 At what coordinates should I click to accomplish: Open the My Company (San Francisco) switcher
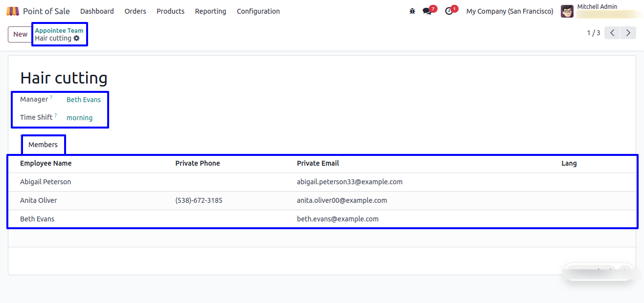pyautogui.click(x=509, y=11)
